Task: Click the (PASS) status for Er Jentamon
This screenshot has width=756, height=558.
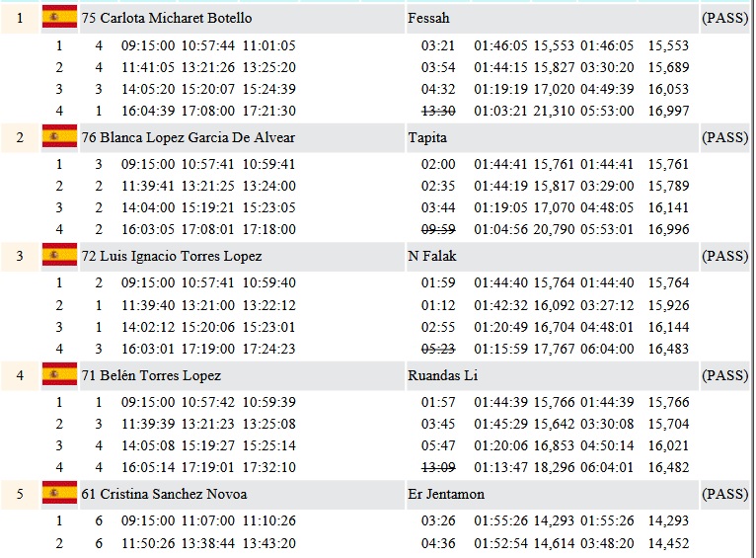Action: (724, 494)
